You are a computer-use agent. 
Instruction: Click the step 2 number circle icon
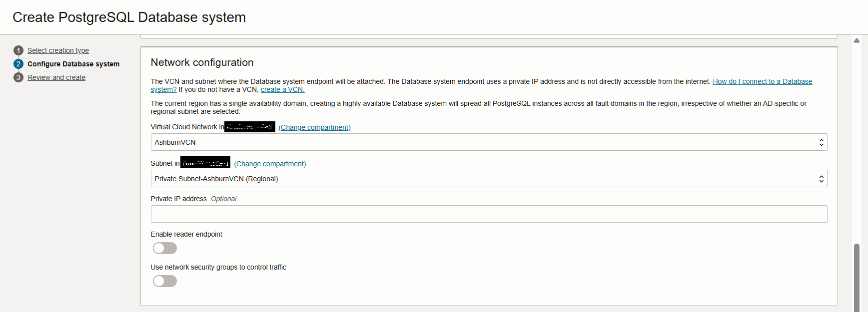pos(18,64)
